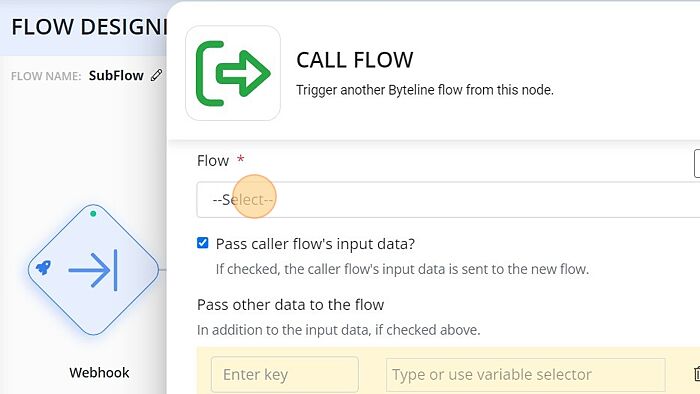The image size is (700, 394).
Task: Open the Flow --Select-- dropdown
Action: coord(448,199)
